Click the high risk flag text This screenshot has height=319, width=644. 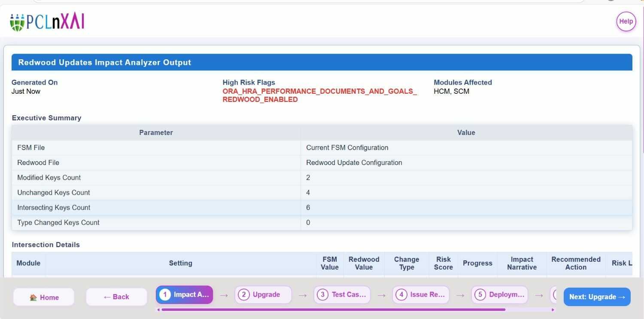319,95
